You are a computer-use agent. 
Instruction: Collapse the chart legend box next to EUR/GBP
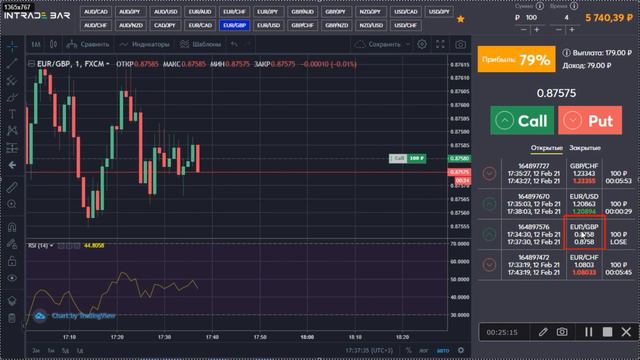pyautogui.click(x=31, y=64)
